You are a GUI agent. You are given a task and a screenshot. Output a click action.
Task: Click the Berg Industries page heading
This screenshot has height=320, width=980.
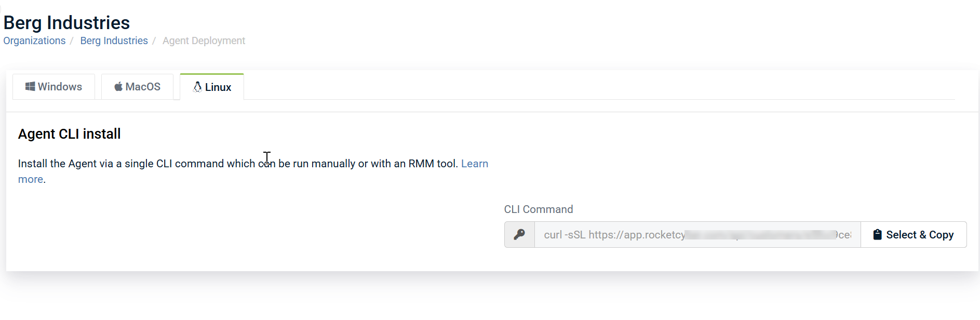66,23
